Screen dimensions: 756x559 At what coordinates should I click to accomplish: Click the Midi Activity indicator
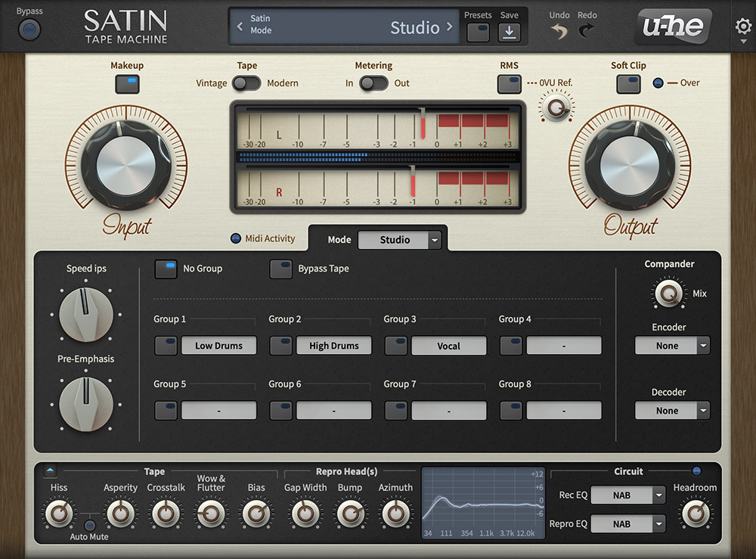[x=235, y=238]
